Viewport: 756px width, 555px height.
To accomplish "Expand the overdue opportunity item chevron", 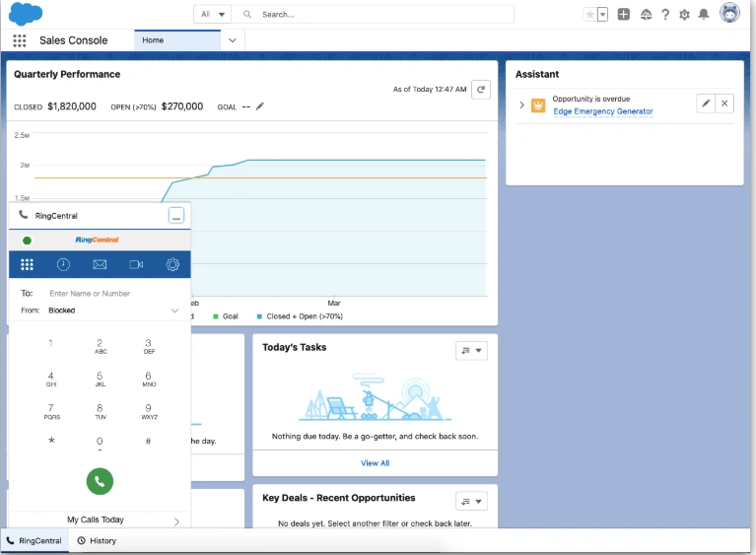I will 521,104.
